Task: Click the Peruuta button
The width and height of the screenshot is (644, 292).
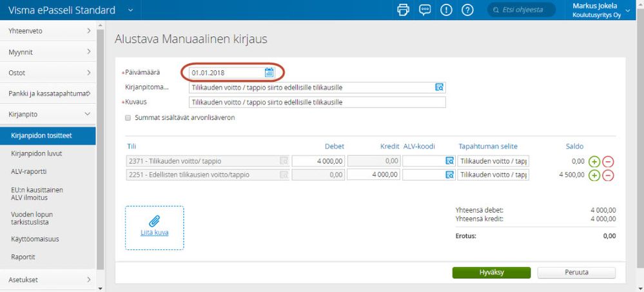Action: [576, 273]
